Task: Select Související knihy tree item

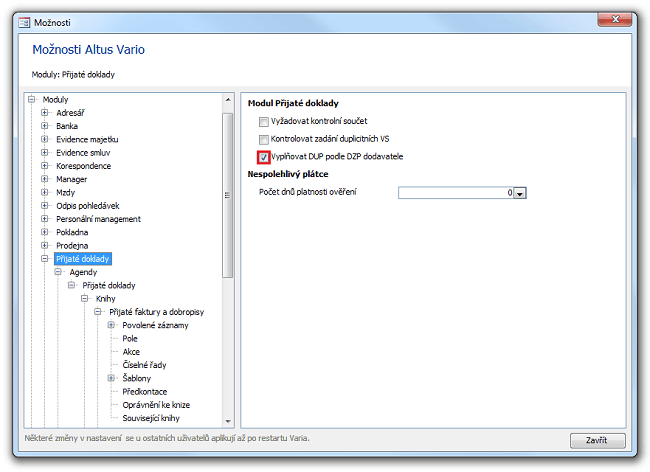Action: click(151, 418)
